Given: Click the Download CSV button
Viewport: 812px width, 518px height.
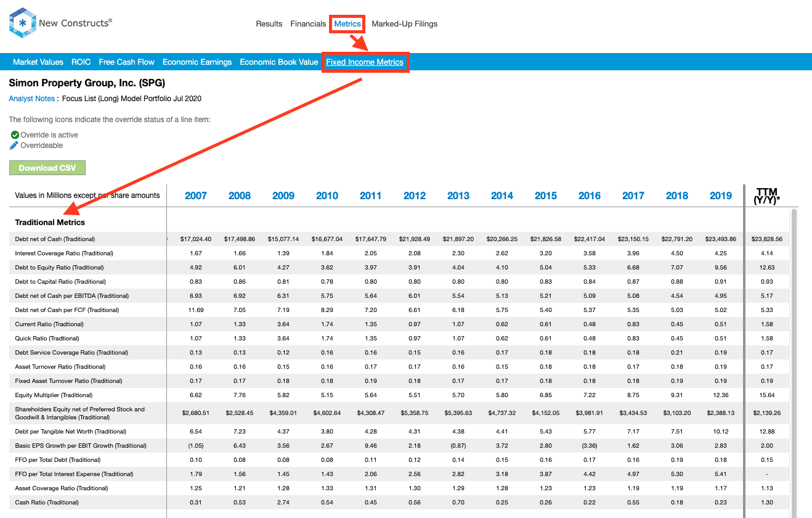Looking at the screenshot, I should [x=47, y=167].
